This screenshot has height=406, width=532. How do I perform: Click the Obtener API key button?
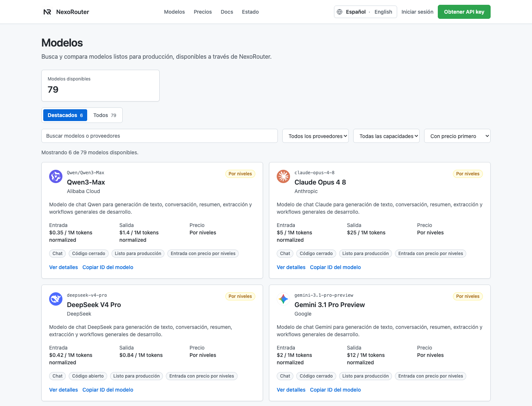point(464,12)
